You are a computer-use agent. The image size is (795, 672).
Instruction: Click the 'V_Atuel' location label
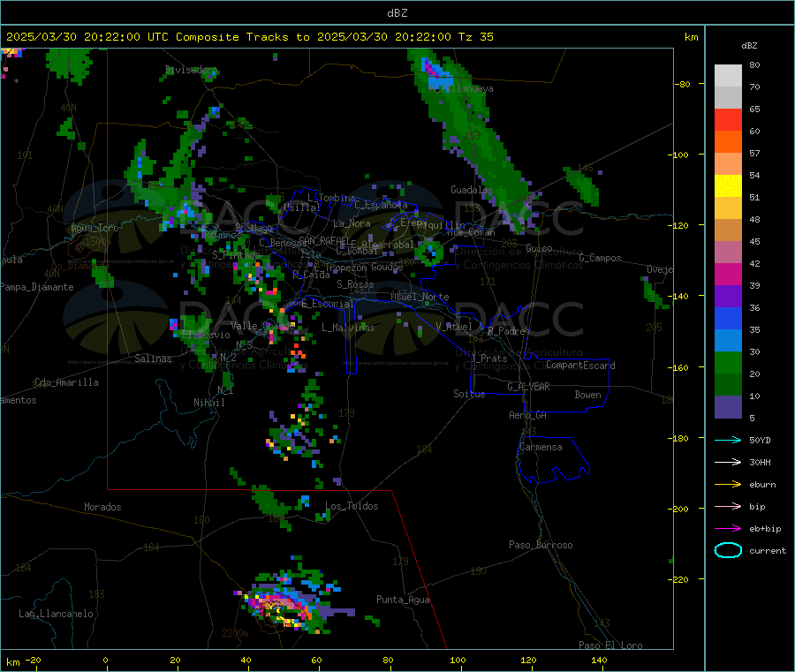454,327
